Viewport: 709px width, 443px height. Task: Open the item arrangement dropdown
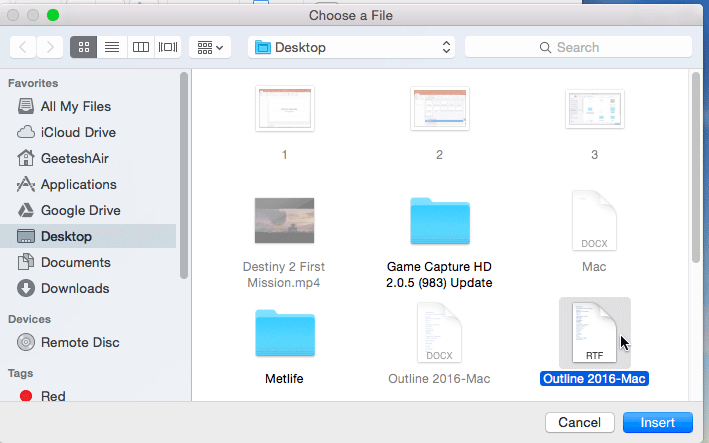pos(210,47)
